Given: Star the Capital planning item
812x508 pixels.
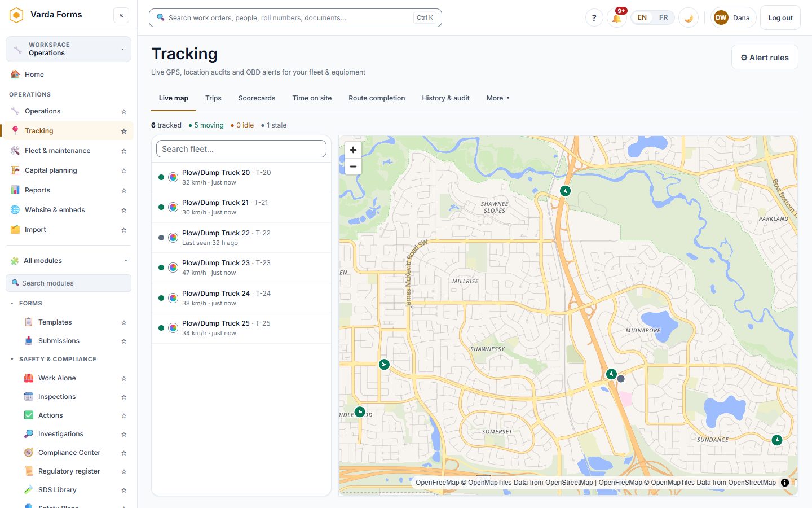Looking at the screenshot, I should click(124, 170).
